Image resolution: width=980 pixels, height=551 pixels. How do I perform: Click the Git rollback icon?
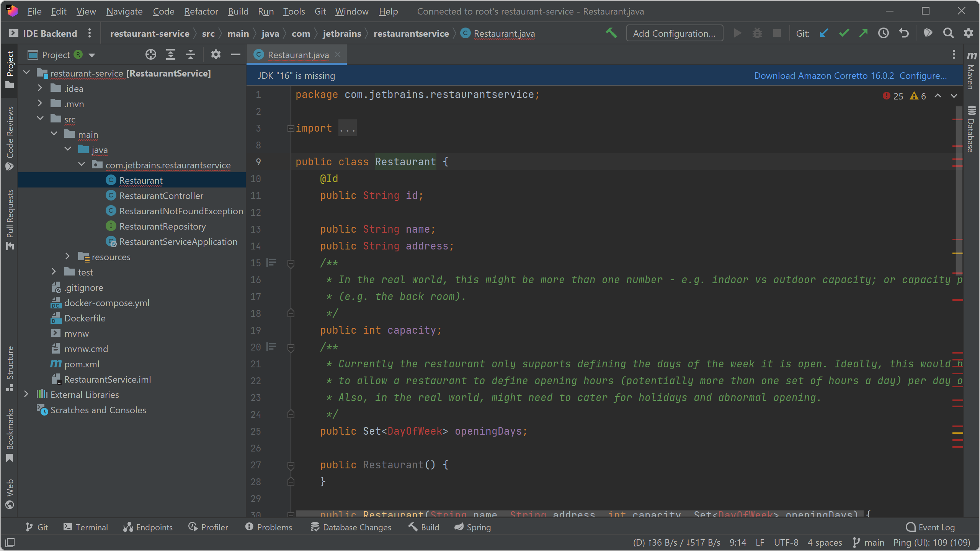tap(904, 33)
